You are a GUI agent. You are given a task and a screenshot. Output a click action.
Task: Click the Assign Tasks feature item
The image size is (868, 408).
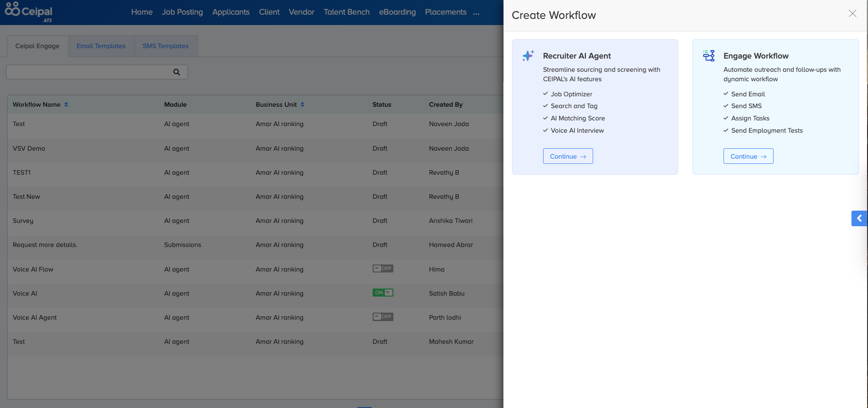(750, 118)
